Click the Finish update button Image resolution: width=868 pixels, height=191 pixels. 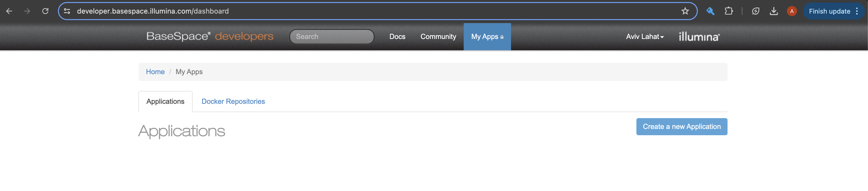click(x=829, y=11)
